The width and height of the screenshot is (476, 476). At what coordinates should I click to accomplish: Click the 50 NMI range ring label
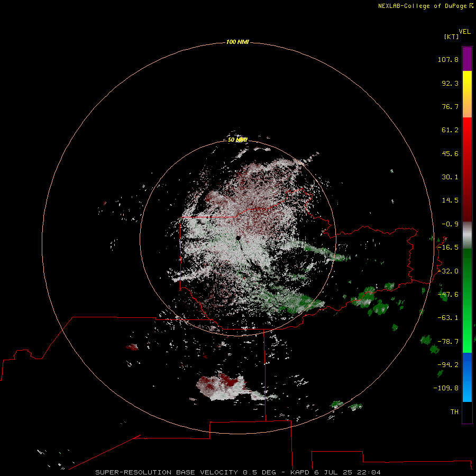(237, 140)
